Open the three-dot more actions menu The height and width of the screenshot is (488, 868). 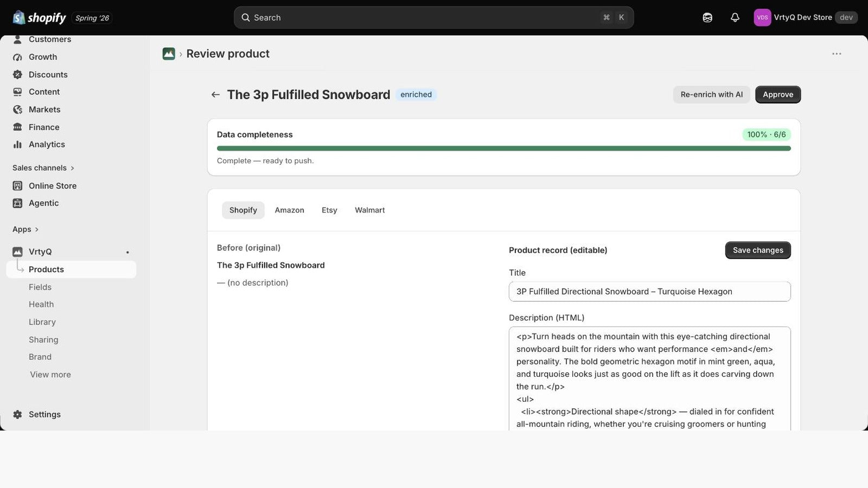[837, 54]
